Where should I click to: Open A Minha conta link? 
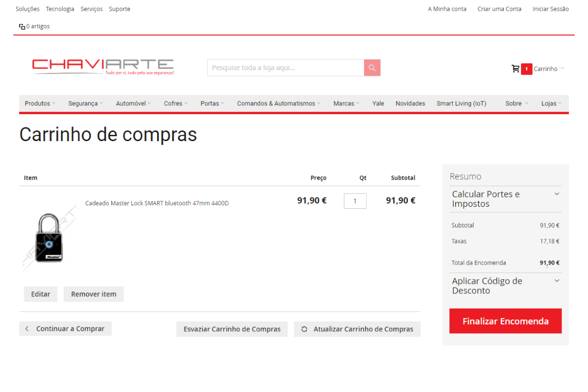[447, 9]
